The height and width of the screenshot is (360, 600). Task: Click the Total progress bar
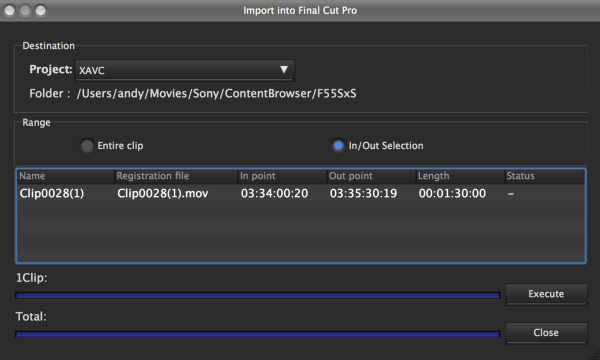(x=258, y=334)
